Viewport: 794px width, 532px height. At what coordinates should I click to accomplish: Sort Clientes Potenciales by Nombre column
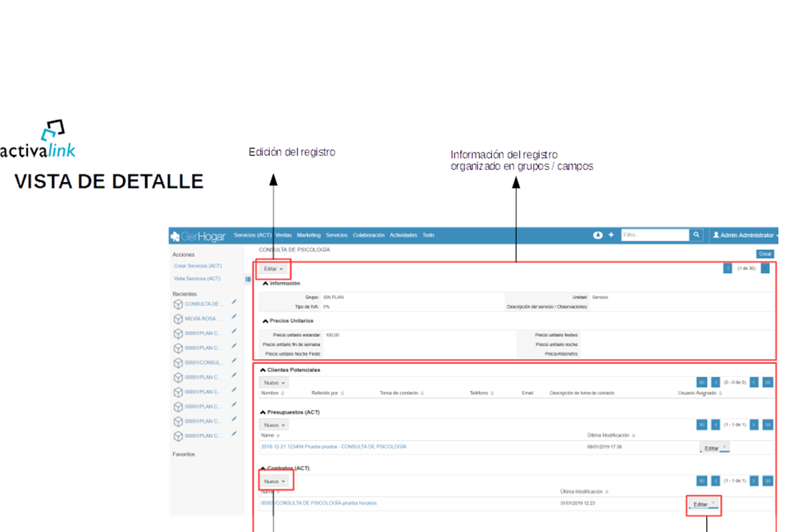(x=272, y=393)
